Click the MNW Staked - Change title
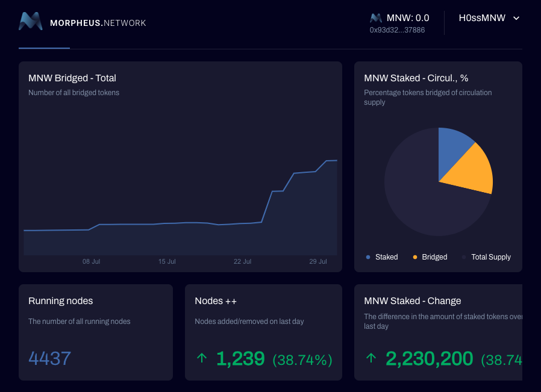 (412, 301)
